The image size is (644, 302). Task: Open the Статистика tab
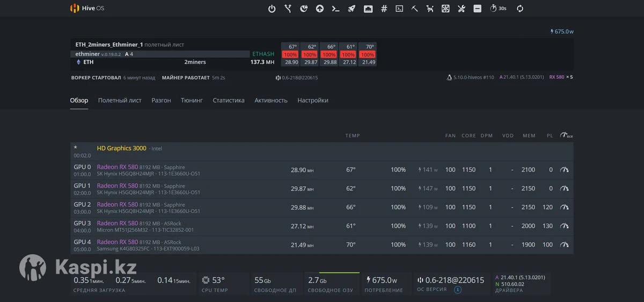pos(229,100)
